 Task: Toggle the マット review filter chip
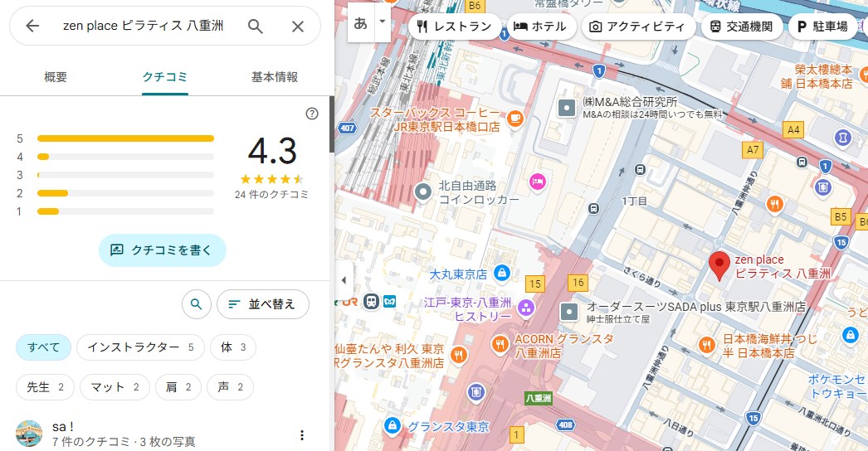pyautogui.click(x=115, y=387)
